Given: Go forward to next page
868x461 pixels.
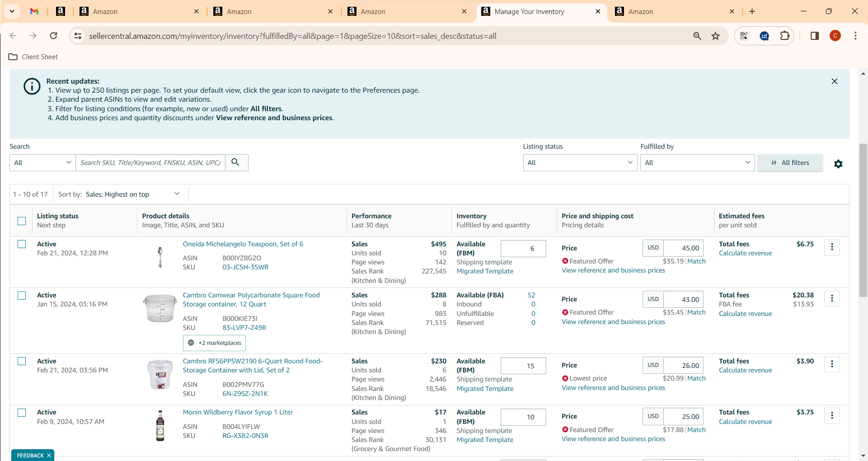Looking at the screenshot, I should [x=33, y=36].
